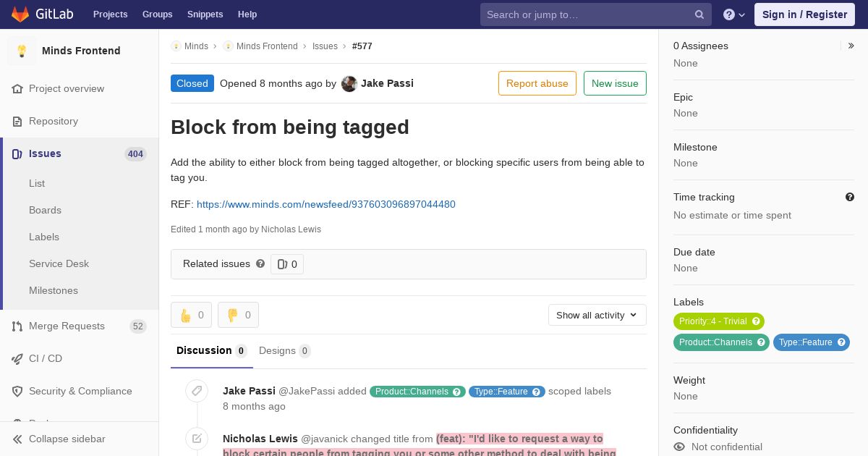Give a thumbs up reaction
The height and width of the screenshot is (456, 868).
coord(191,315)
